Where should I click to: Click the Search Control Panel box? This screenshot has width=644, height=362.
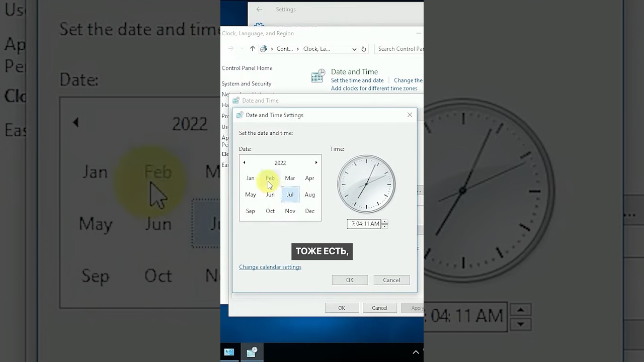pos(399,49)
